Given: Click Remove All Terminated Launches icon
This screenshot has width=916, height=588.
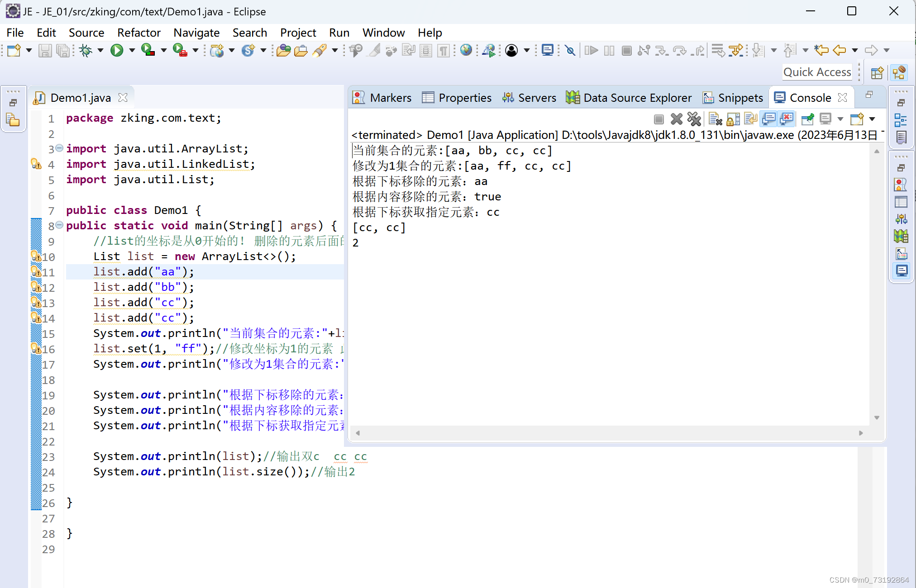Looking at the screenshot, I should coord(694,119).
